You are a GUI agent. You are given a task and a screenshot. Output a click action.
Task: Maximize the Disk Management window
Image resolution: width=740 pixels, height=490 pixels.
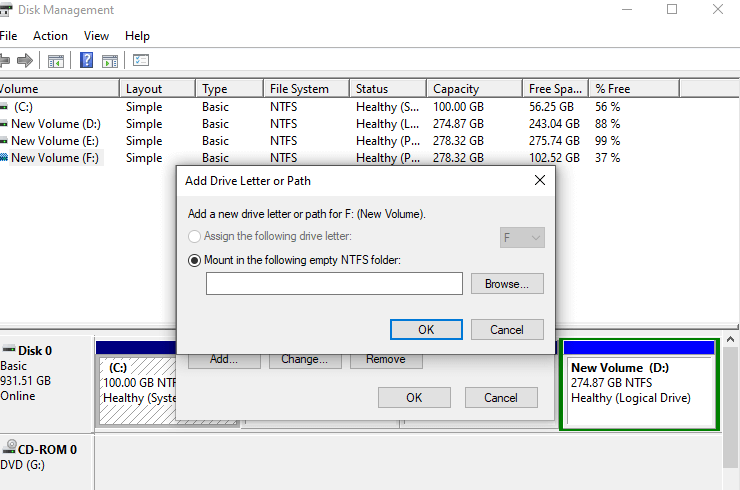(672, 9)
